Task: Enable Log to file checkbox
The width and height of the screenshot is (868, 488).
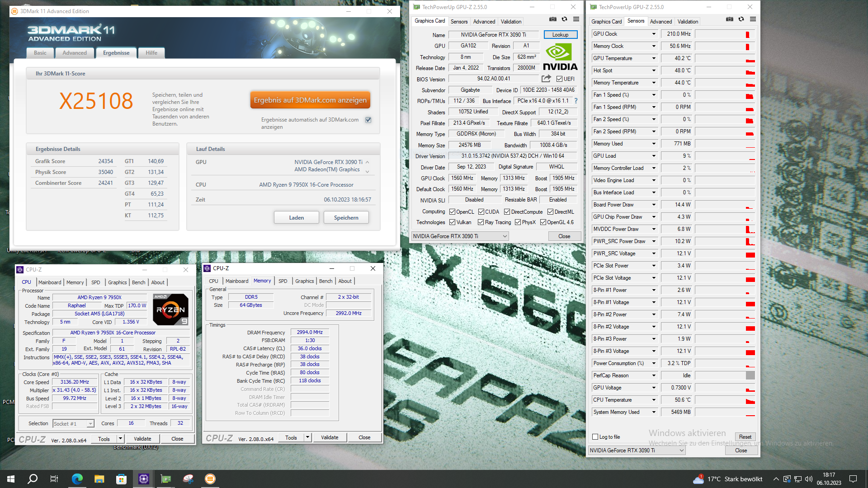Action: pos(595,437)
